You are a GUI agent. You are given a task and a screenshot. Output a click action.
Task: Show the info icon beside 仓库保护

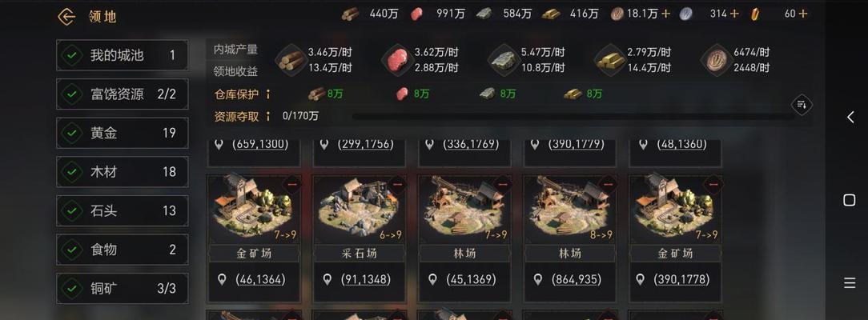coord(268,94)
